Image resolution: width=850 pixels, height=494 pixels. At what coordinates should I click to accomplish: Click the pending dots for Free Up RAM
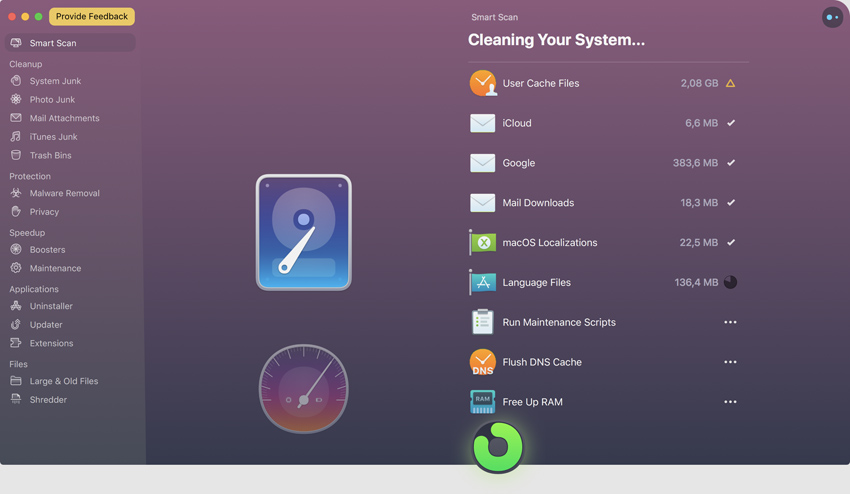pyautogui.click(x=730, y=402)
